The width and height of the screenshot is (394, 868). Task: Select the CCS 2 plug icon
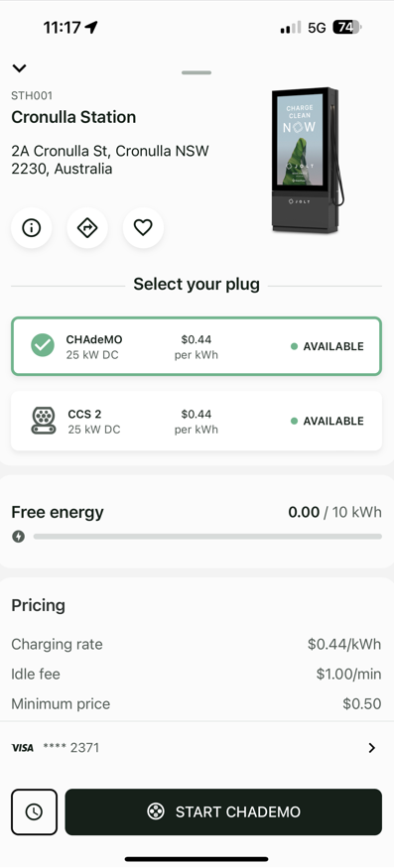coord(44,421)
